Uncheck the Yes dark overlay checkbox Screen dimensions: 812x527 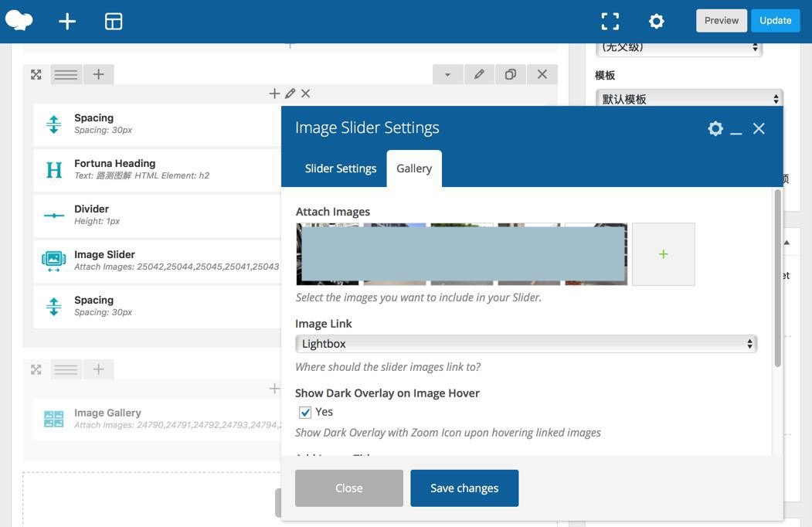305,412
